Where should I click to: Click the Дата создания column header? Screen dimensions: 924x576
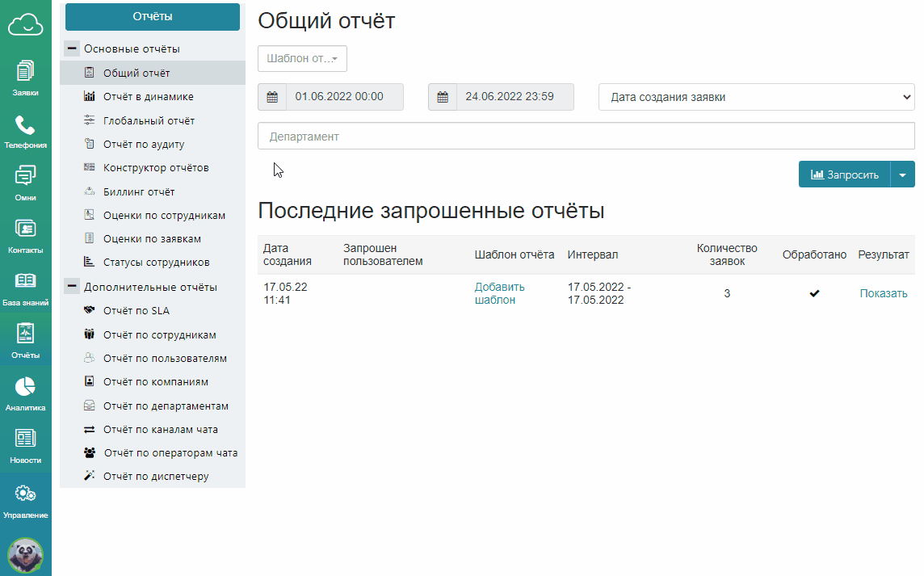tap(287, 254)
